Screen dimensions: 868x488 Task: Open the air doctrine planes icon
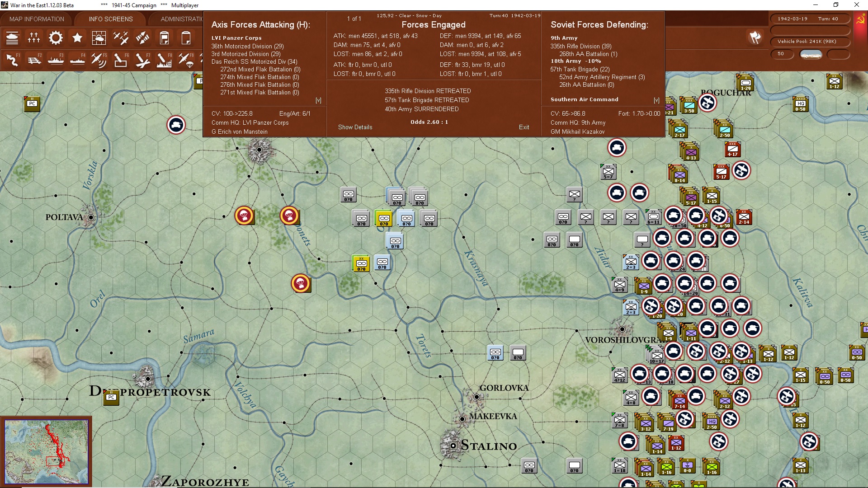point(121,38)
